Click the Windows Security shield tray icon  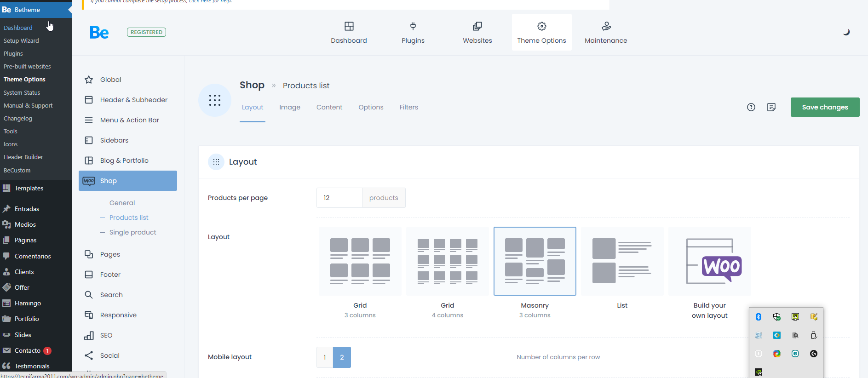pyautogui.click(x=777, y=317)
